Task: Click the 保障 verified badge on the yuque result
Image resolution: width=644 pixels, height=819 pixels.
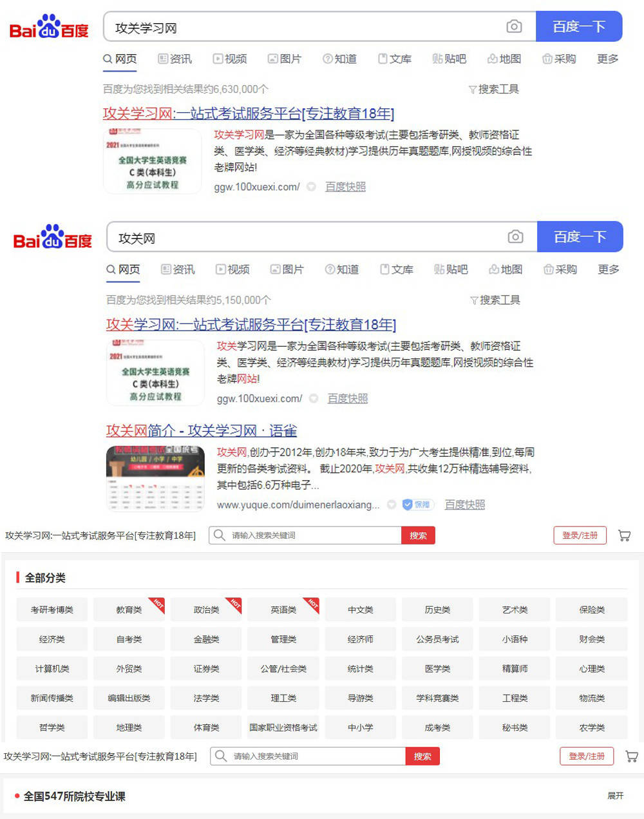Action: coord(418,505)
